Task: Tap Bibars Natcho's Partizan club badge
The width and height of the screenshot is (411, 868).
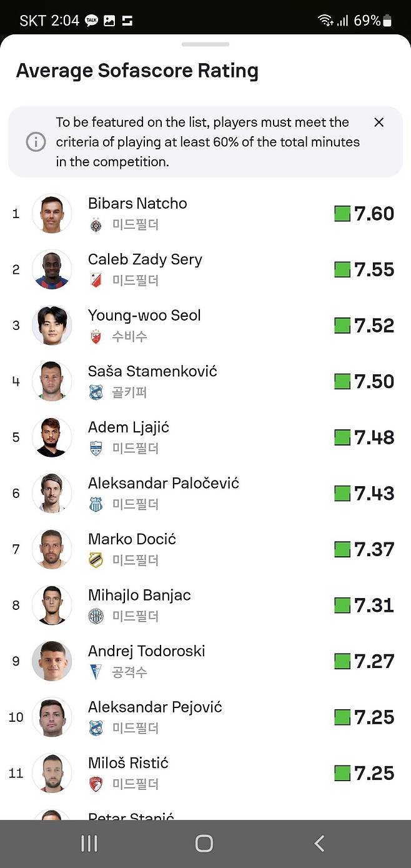Action: click(96, 224)
